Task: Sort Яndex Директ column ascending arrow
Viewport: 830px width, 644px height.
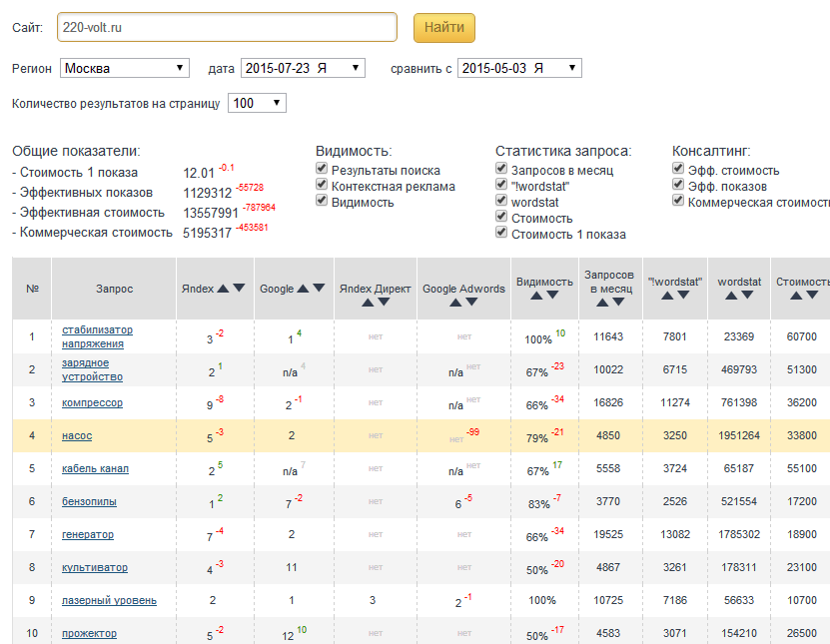Action: pos(369,302)
